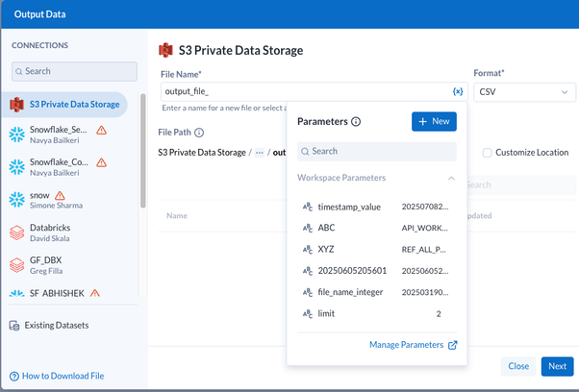Click the Snowflake_Se... connection snowflake icon

pos(16,135)
